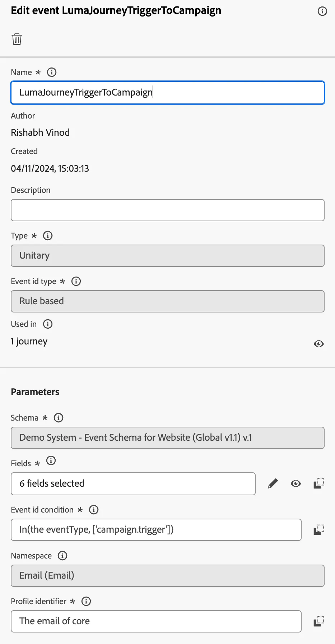The image size is (335, 644).
Task: Show info tooltip beside Used in
Action: coord(48,324)
